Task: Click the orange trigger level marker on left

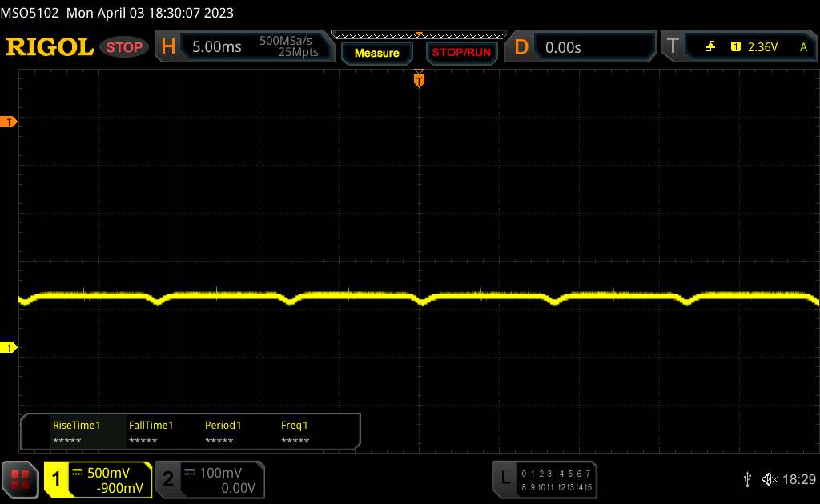Action: (8, 122)
